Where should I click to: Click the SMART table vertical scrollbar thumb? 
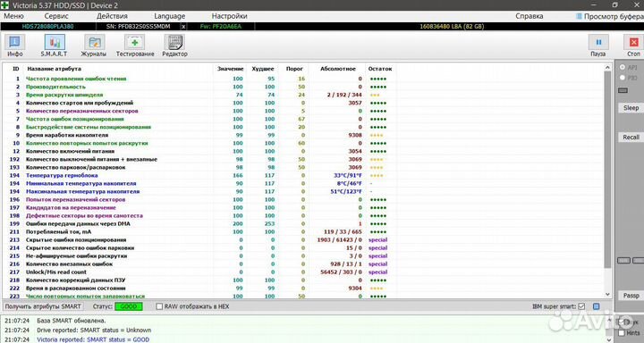pos(608,170)
